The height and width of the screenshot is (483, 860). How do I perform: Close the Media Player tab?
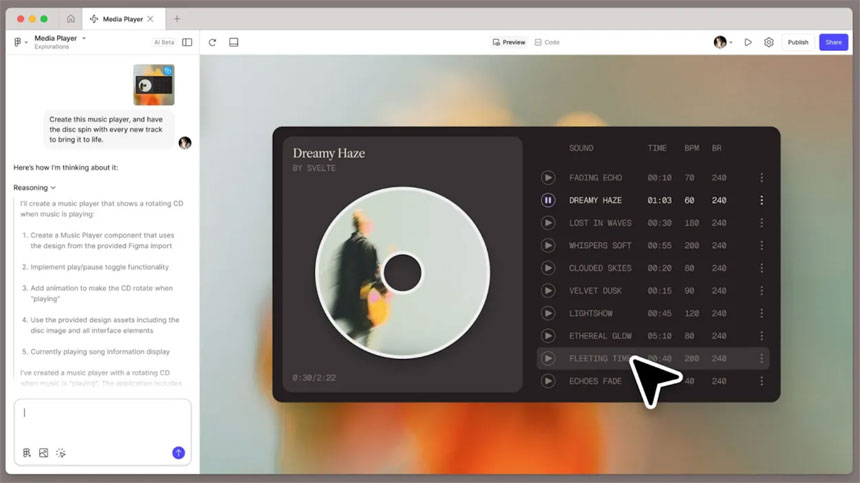point(150,19)
